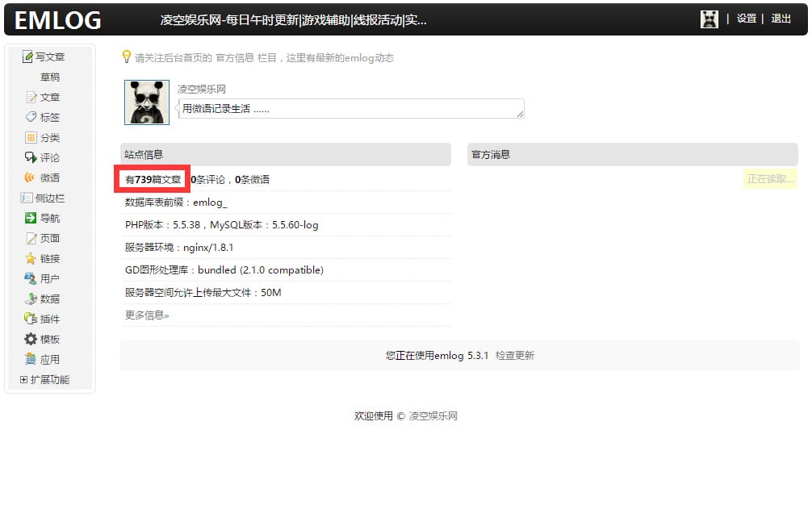Select the 分类 categories grid icon
This screenshot has height=522, width=812.
coord(31,137)
